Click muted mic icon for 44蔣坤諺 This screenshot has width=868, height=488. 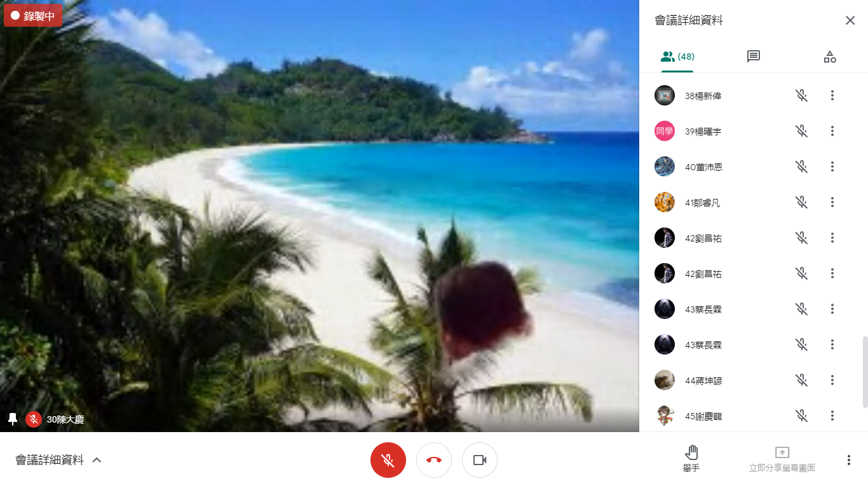click(x=802, y=380)
